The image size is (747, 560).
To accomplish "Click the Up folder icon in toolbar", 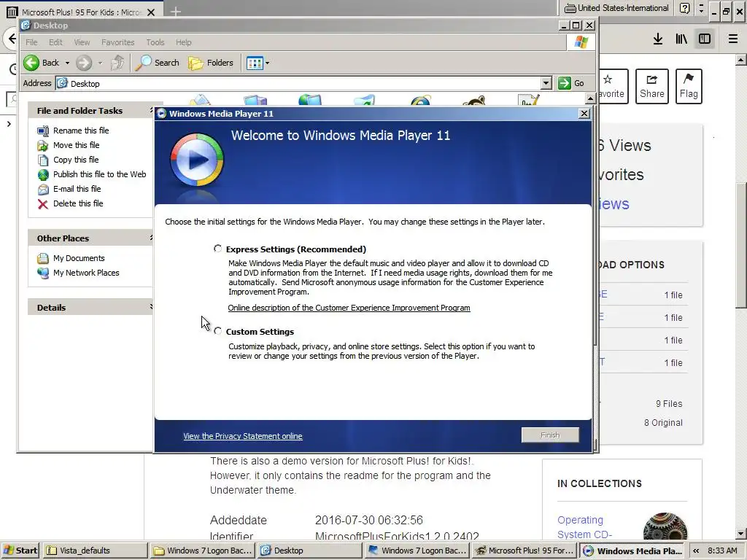I will [117, 63].
